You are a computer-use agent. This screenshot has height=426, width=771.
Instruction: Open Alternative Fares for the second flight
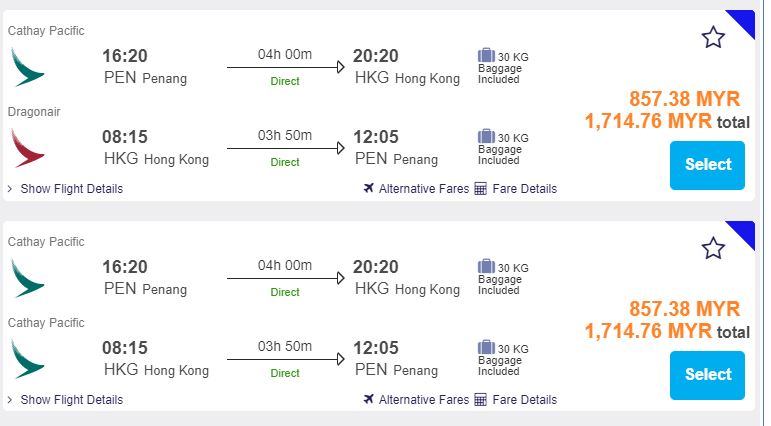[423, 400]
